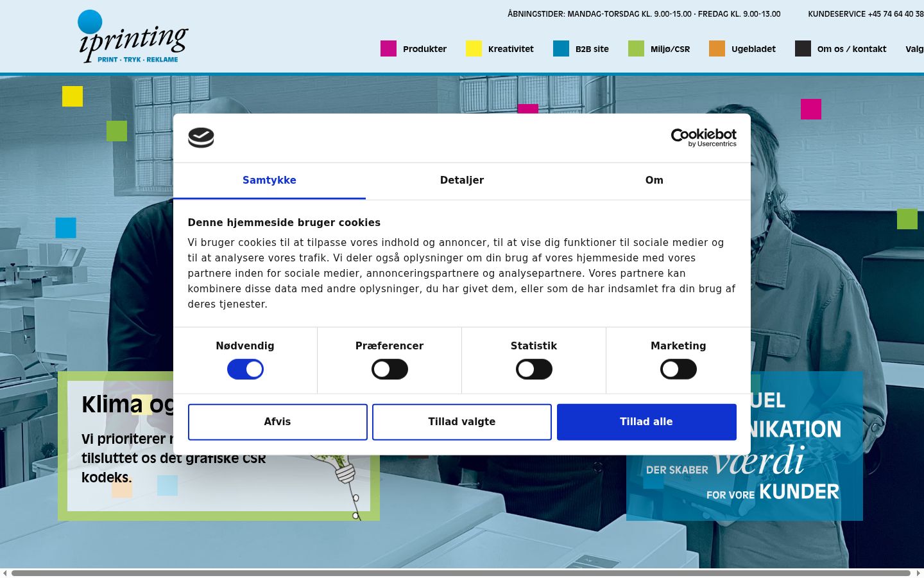The image size is (924, 578).
Task: Toggle the Nødvendig cookie switch
Action: click(245, 369)
